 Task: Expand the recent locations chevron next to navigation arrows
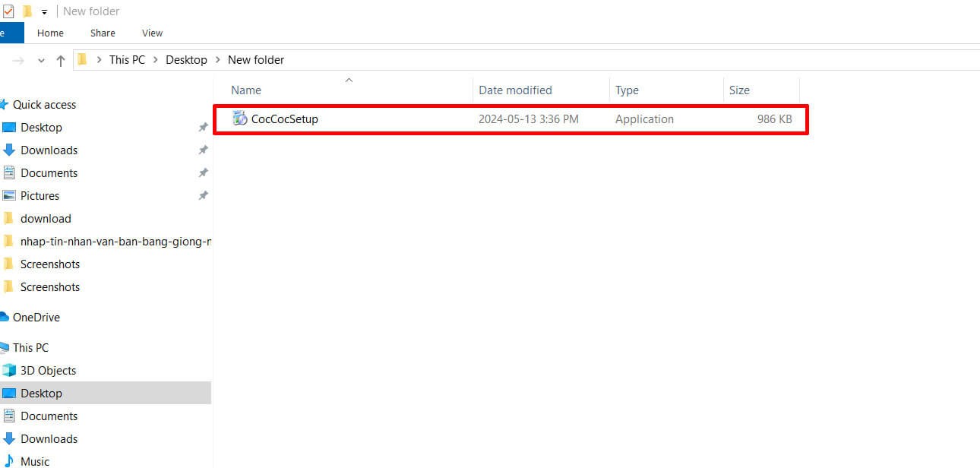[x=42, y=60]
